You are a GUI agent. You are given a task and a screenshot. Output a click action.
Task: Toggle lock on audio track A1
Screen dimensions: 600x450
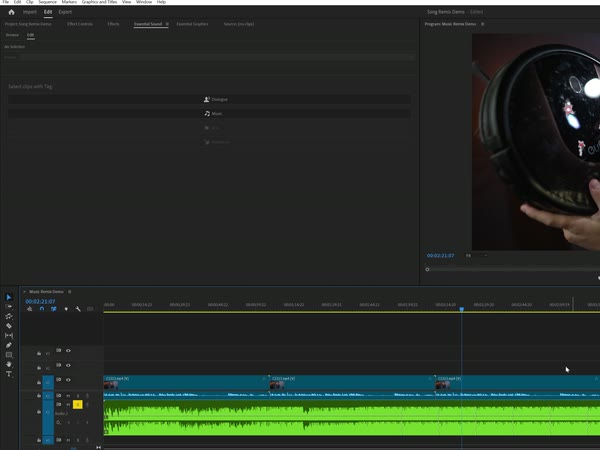39,396
